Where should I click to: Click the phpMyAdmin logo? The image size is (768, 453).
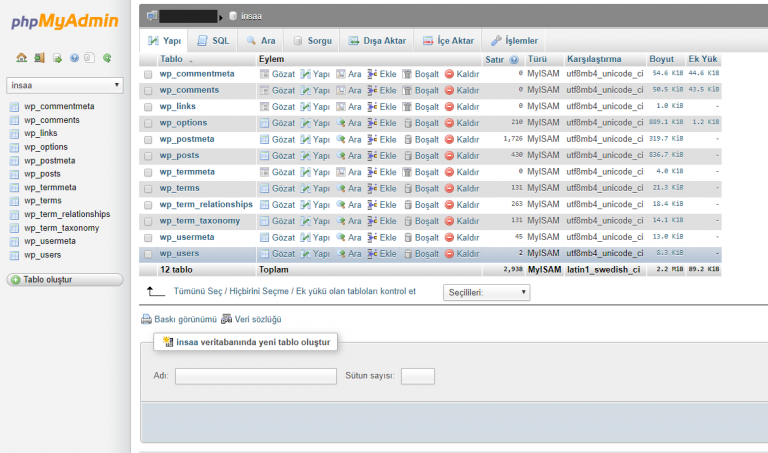coord(65,22)
